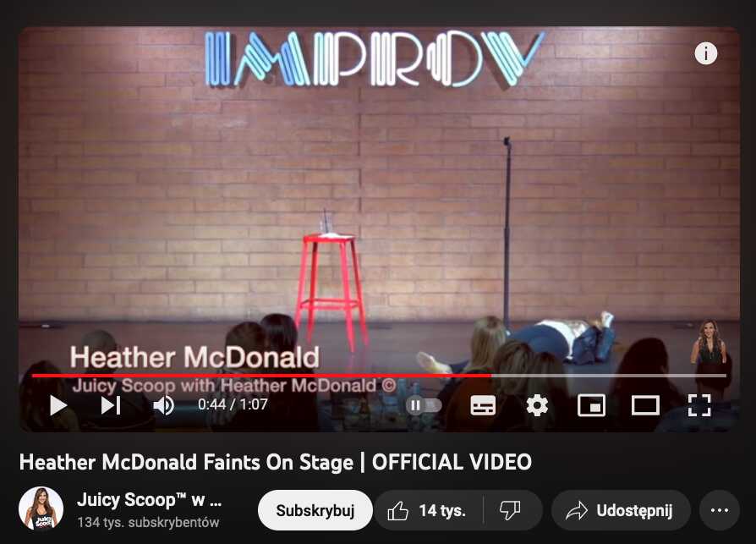Viewport: 756px width, 544px height.
Task: Share video via Udostępnij button
Action: coord(621,510)
